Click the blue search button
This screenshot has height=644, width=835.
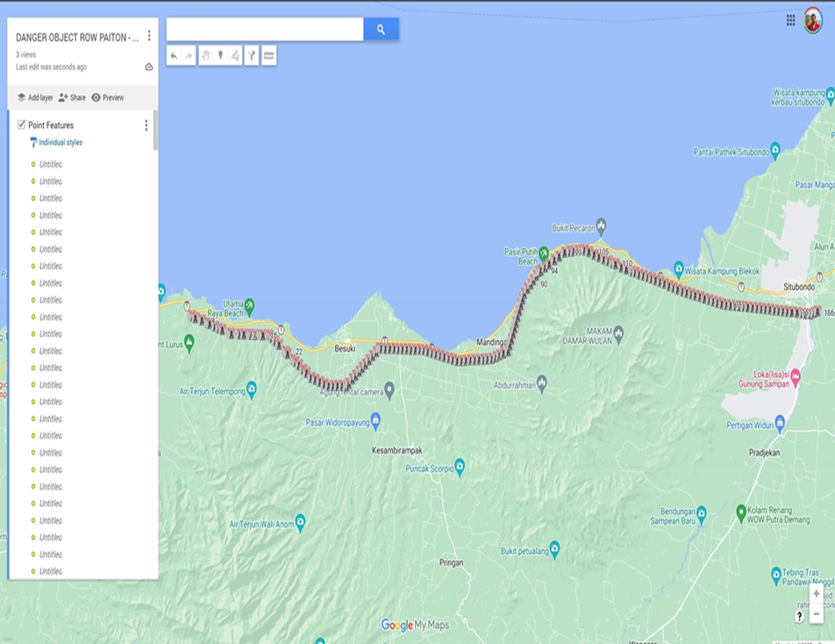[x=381, y=29]
